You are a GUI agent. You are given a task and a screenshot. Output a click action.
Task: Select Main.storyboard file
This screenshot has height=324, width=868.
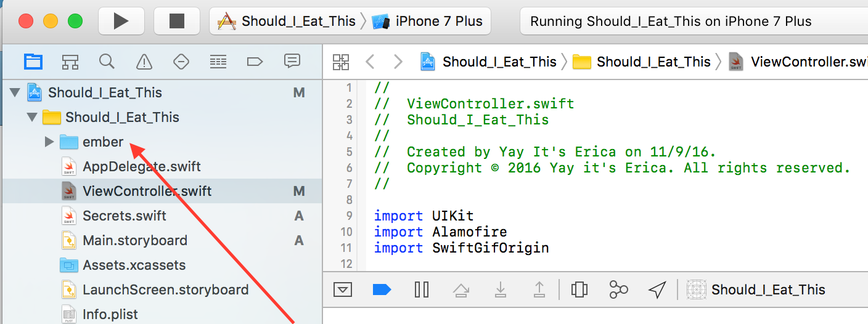pos(134,241)
